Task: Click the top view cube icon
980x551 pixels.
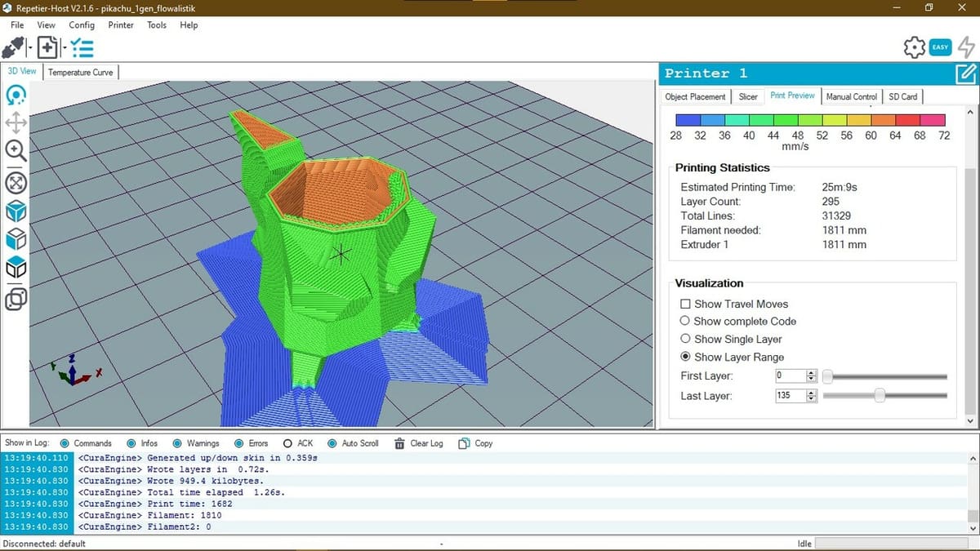Action: point(16,267)
